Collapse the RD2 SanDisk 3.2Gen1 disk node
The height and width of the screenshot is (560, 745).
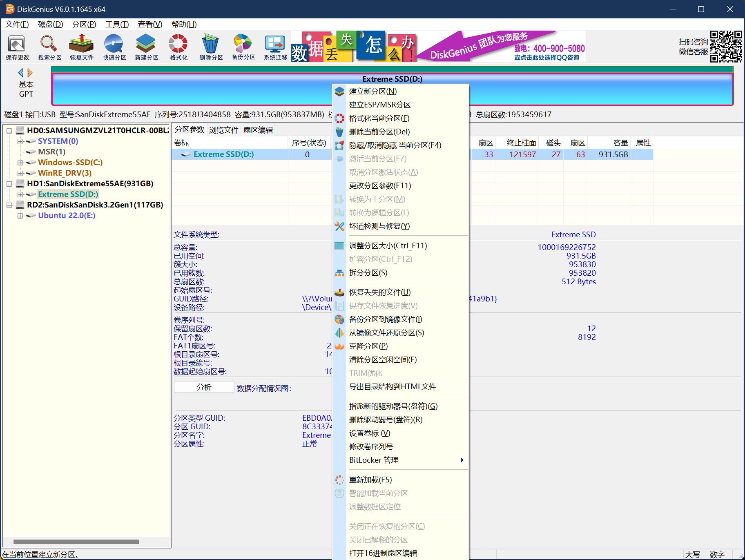(x=9, y=205)
